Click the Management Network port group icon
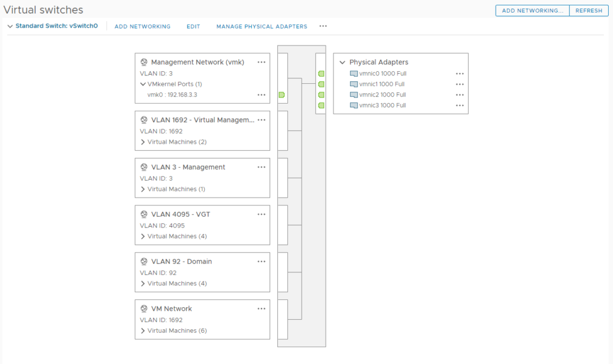This screenshot has width=613, height=364. (x=144, y=62)
